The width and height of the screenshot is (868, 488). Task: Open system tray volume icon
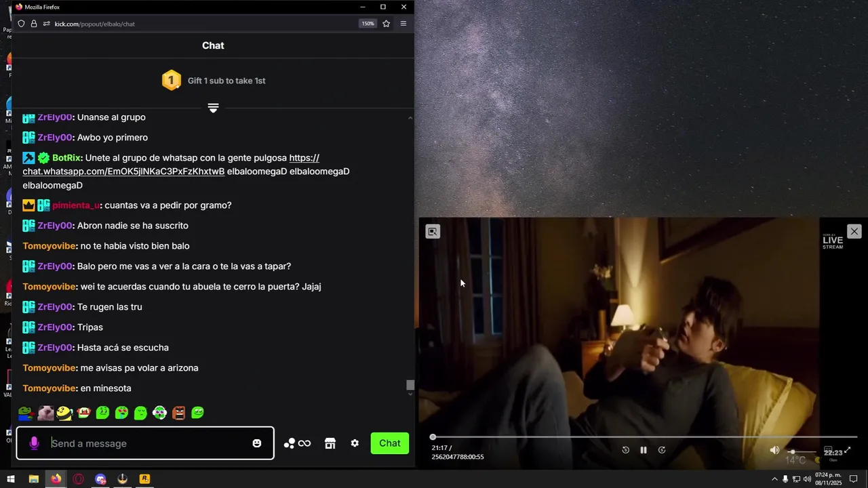tap(807, 479)
